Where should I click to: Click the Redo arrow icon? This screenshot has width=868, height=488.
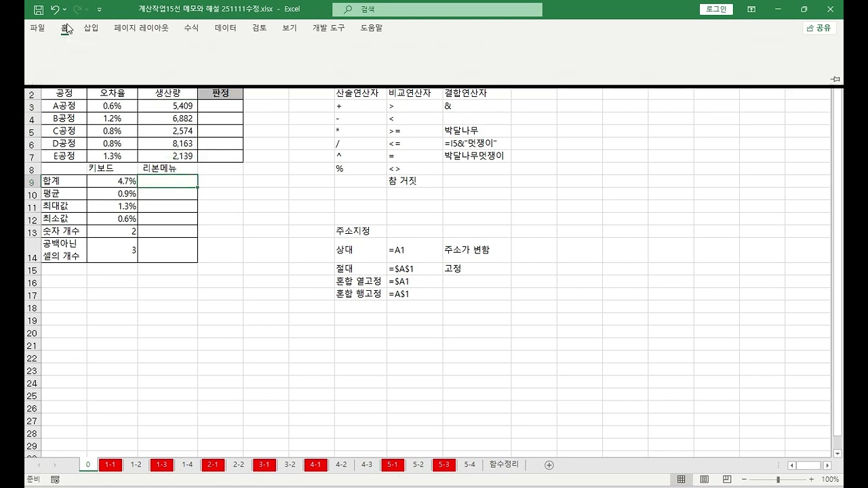tap(77, 9)
